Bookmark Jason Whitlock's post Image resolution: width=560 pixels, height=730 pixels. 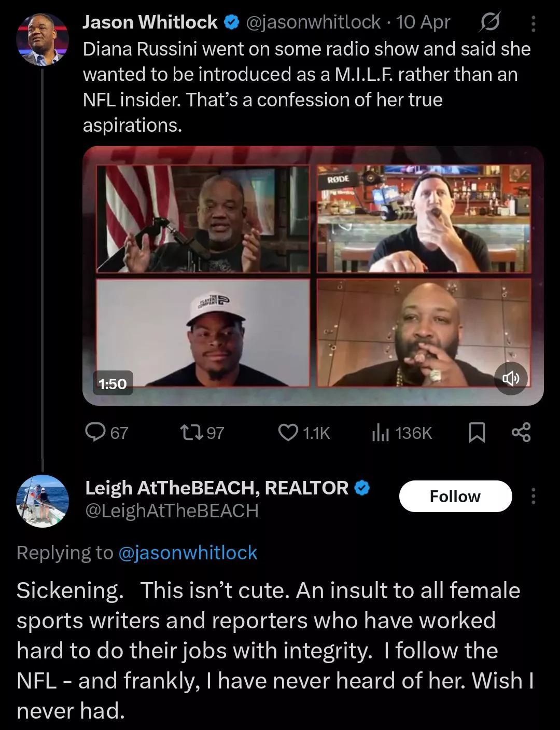pyautogui.click(x=477, y=432)
